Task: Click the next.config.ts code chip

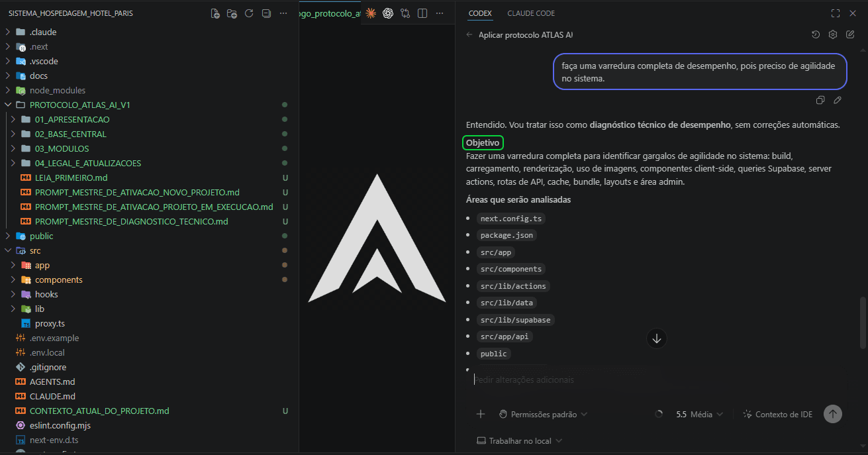Action: tap(512, 219)
